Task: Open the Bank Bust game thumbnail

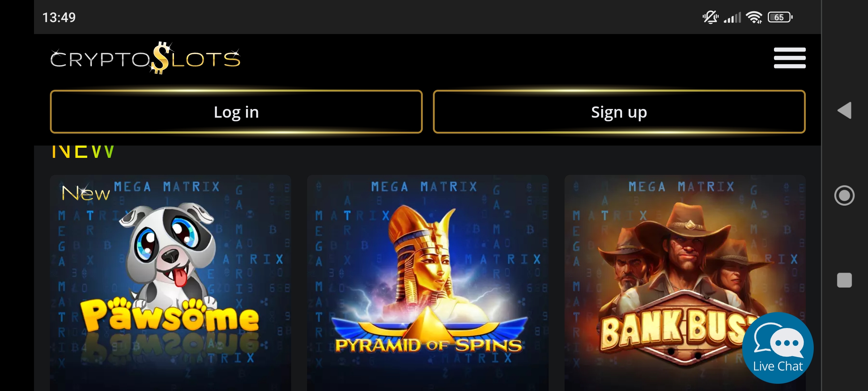Action: click(685, 282)
